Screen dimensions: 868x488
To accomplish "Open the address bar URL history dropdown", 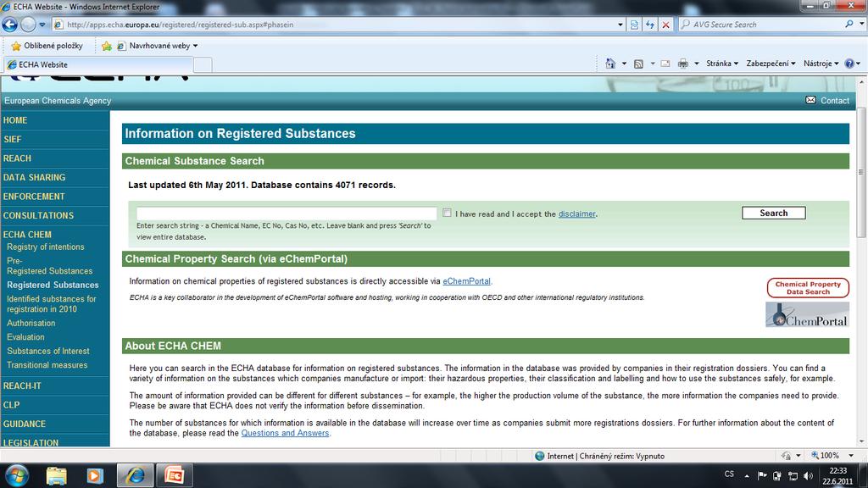I will pyautogui.click(x=620, y=25).
